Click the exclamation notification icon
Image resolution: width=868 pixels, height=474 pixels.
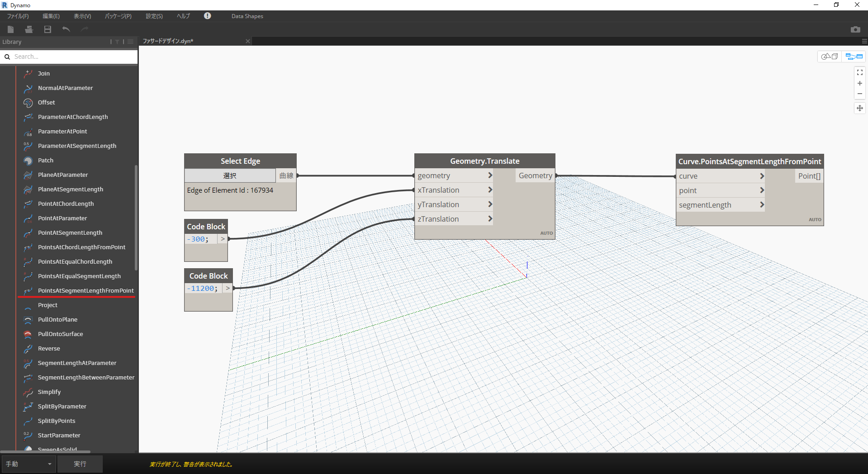[207, 16]
